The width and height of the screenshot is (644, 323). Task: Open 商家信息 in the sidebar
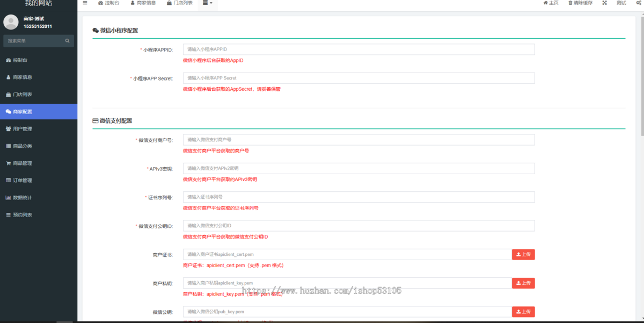pyautogui.click(x=39, y=77)
